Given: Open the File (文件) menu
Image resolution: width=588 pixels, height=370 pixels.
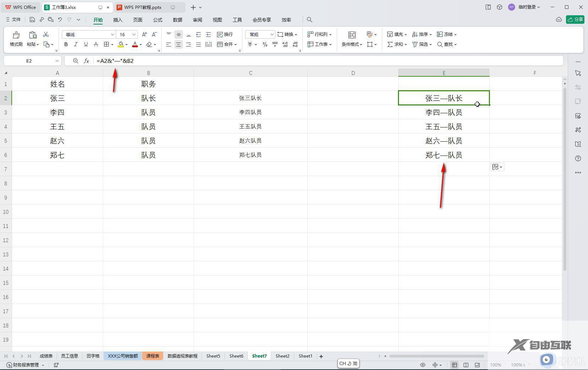Looking at the screenshot, I should click(14, 20).
